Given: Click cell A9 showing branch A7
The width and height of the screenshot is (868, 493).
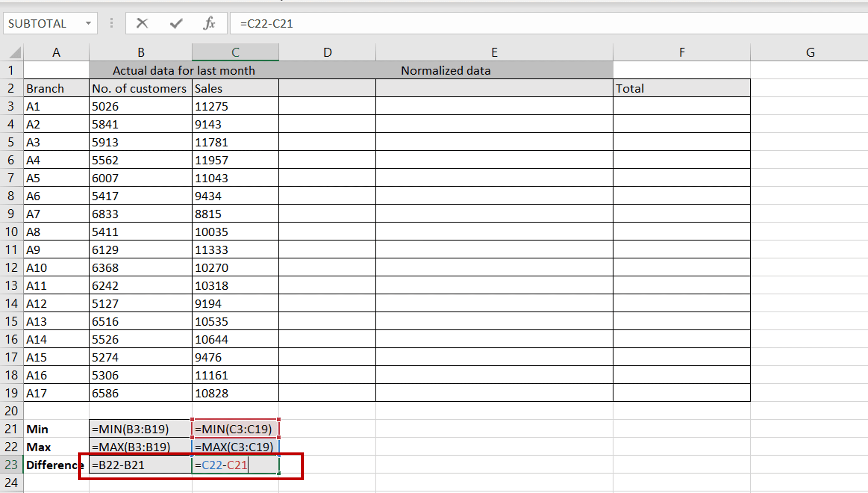Looking at the screenshot, I should [x=56, y=214].
